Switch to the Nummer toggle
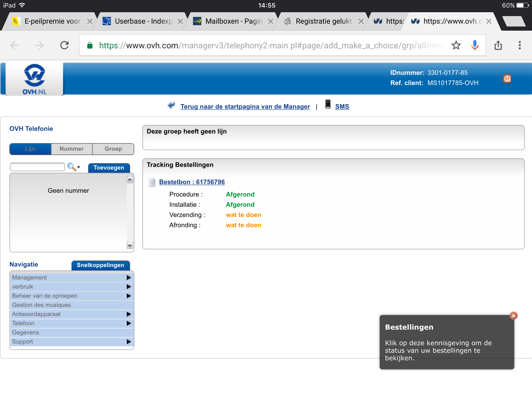 pyautogui.click(x=72, y=149)
